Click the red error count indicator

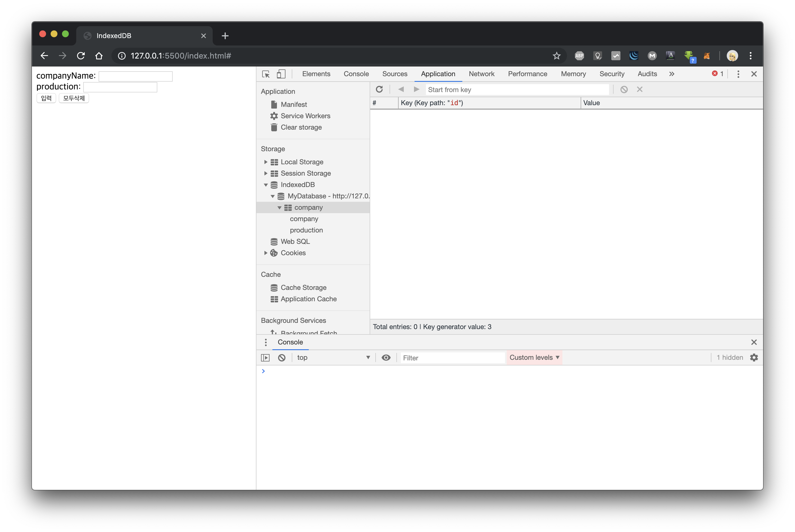(x=717, y=74)
